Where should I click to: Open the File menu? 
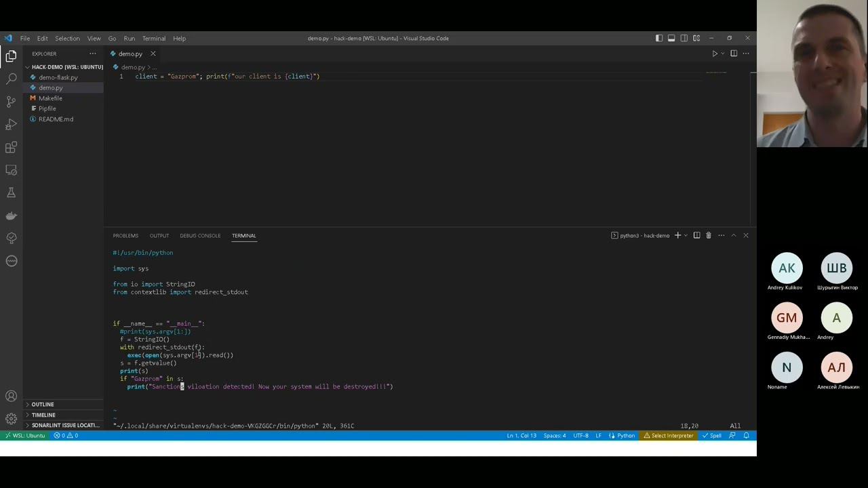[24, 38]
